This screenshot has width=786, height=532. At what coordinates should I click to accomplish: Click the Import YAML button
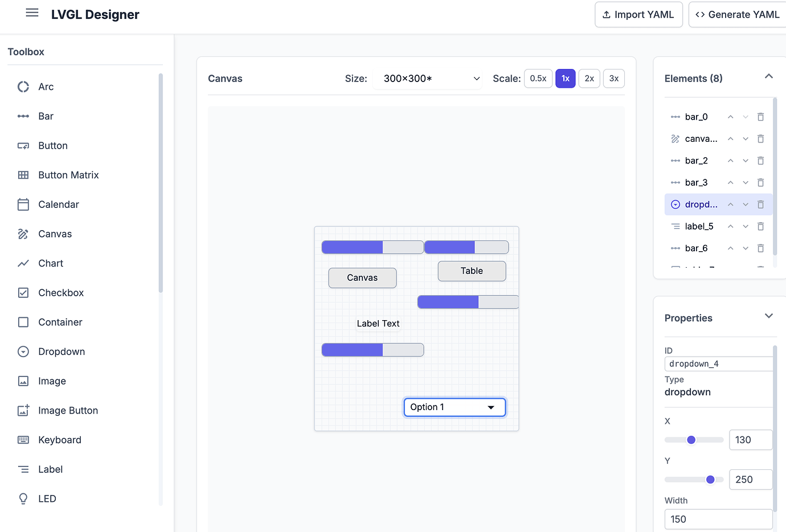(638, 14)
